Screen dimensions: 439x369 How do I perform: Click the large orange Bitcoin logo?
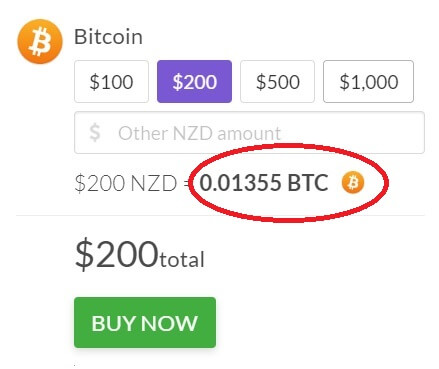[x=40, y=41]
